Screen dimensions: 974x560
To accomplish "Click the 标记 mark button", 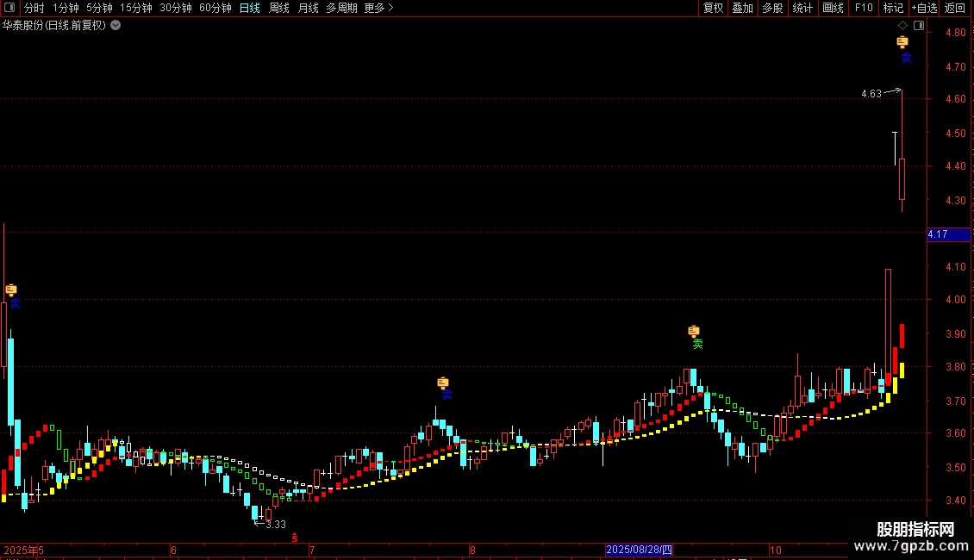I will click(x=893, y=8).
